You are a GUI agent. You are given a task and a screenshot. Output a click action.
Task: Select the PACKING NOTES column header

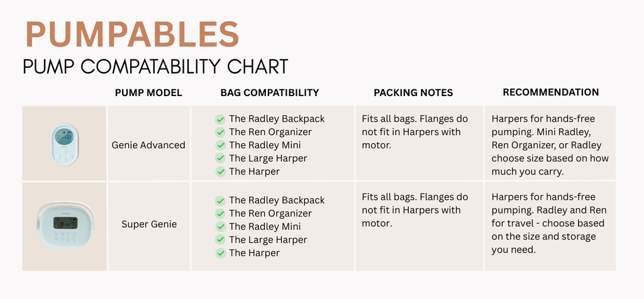[x=413, y=93]
